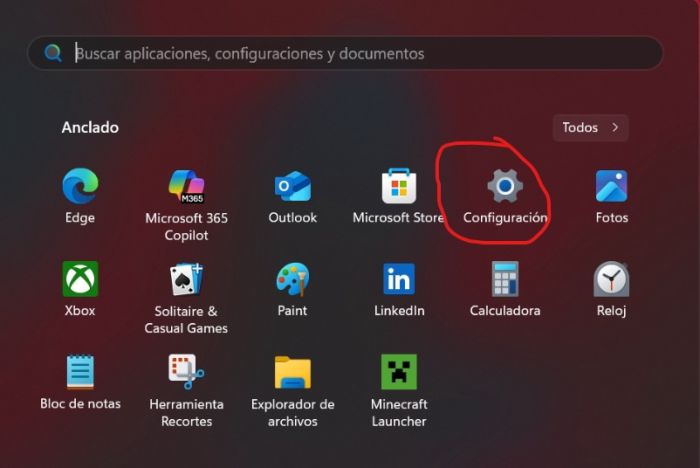
Task: Open the Edge browser icon
Action: click(80, 187)
